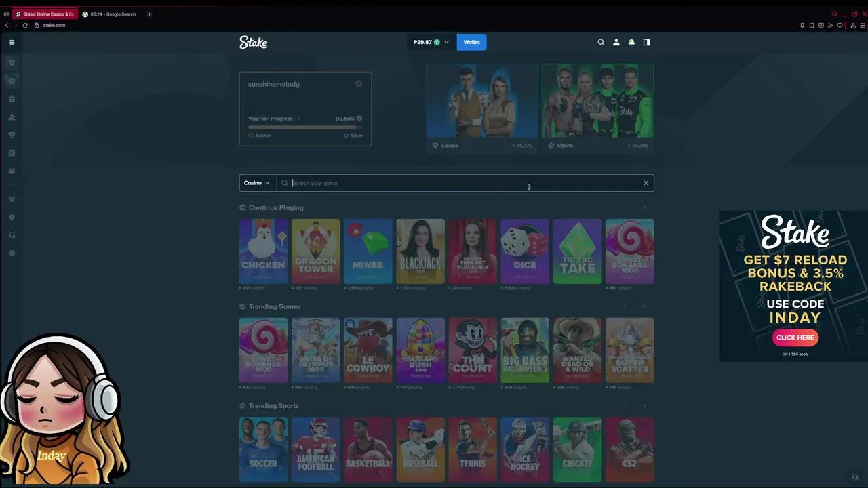Image resolution: width=868 pixels, height=488 pixels.
Task: Focus the Search your game field
Action: (465, 183)
